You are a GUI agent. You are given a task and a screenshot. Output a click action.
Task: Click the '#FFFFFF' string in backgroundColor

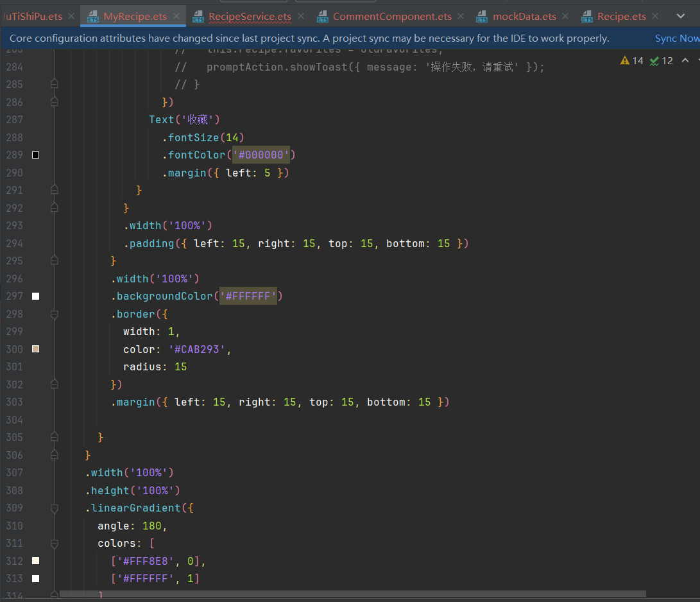pos(248,296)
